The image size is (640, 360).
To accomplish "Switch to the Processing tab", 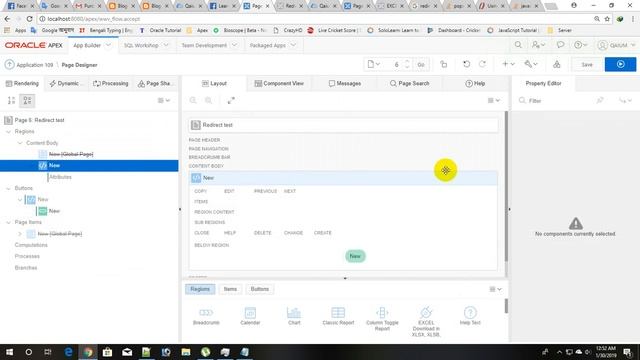I will pyautogui.click(x=111, y=83).
